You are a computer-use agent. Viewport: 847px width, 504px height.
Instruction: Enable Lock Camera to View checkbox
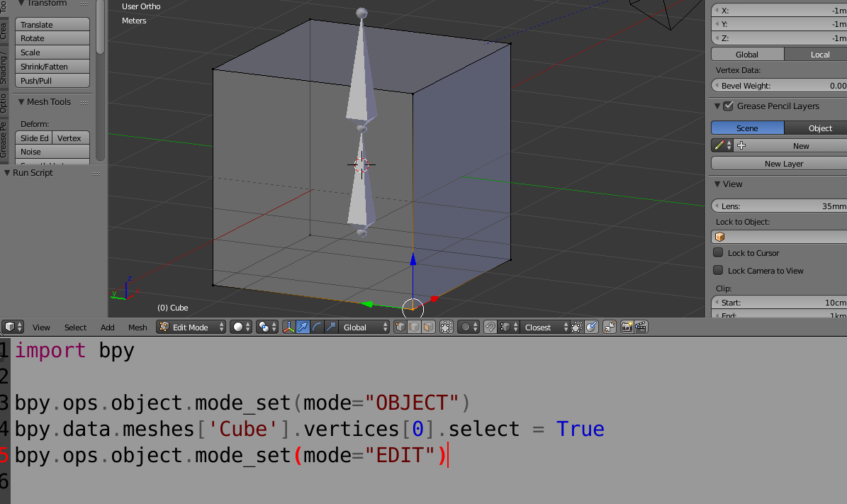pos(719,270)
